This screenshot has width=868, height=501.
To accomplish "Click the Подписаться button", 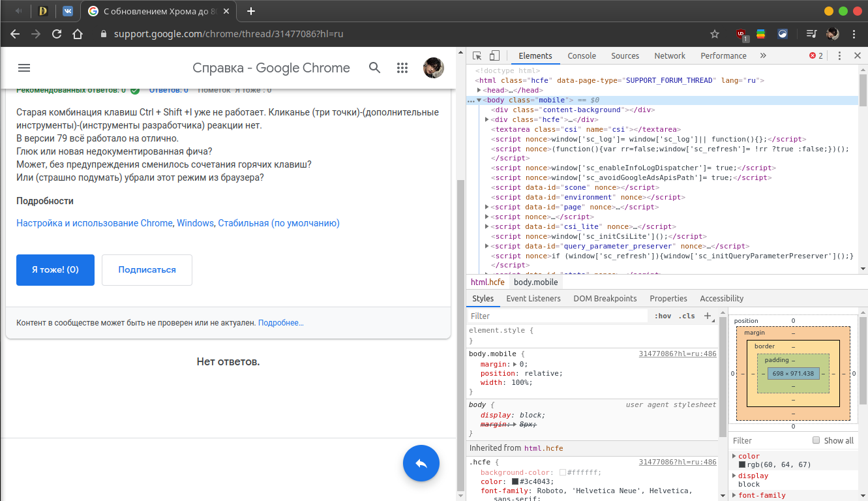I will point(147,270).
